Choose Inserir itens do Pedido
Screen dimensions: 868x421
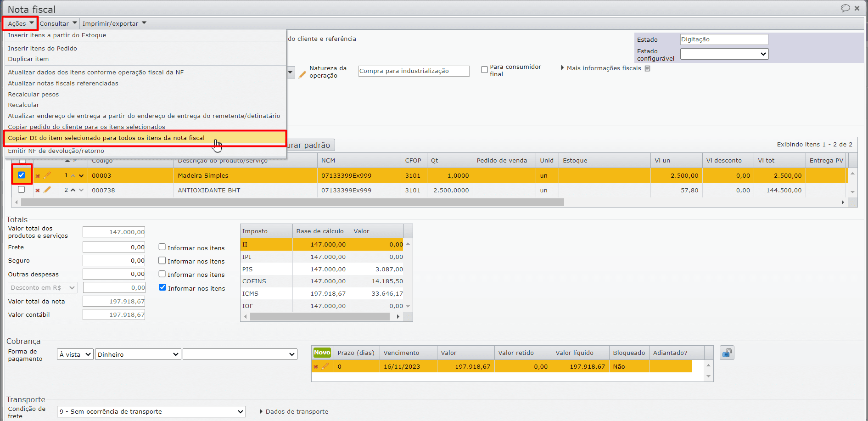[x=42, y=49]
